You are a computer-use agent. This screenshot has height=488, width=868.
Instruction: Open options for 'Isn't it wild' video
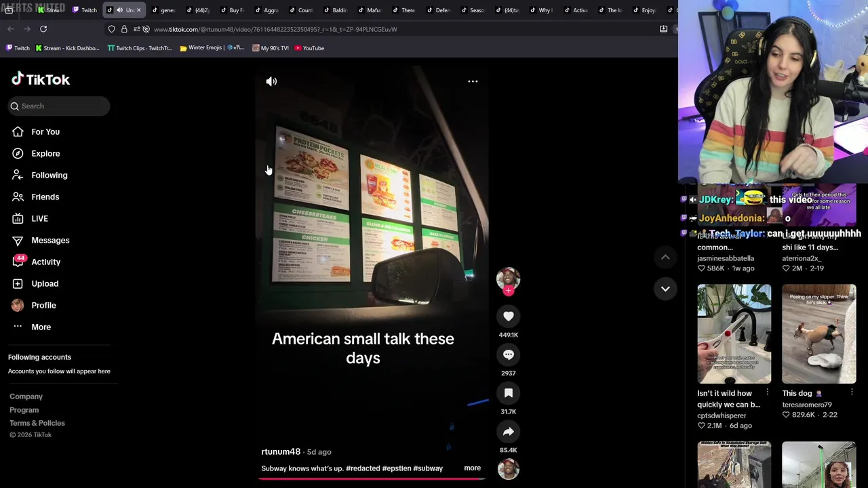coord(767,392)
